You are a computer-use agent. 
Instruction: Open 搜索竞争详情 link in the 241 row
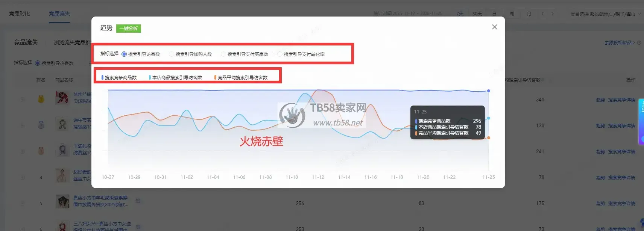click(622, 152)
